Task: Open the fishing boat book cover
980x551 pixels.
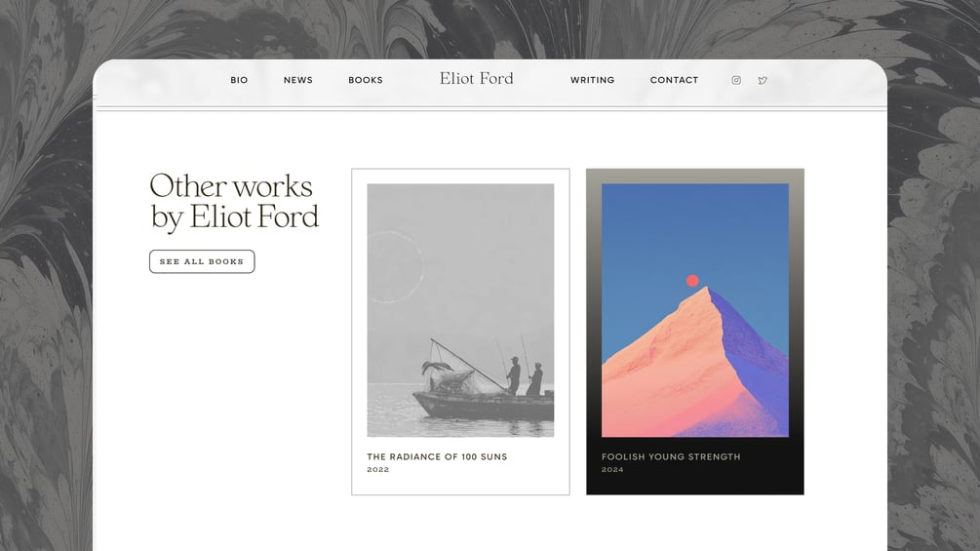Action: tap(460, 310)
